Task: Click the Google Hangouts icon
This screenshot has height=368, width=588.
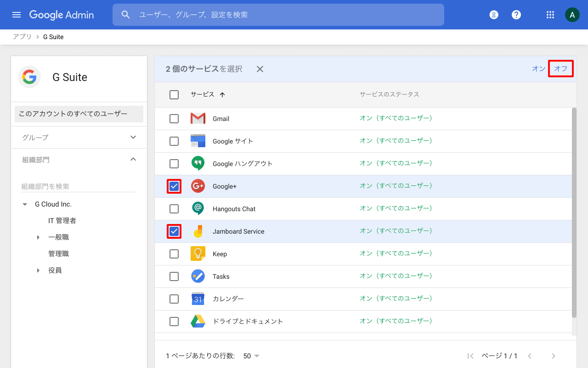Action: (198, 163)
